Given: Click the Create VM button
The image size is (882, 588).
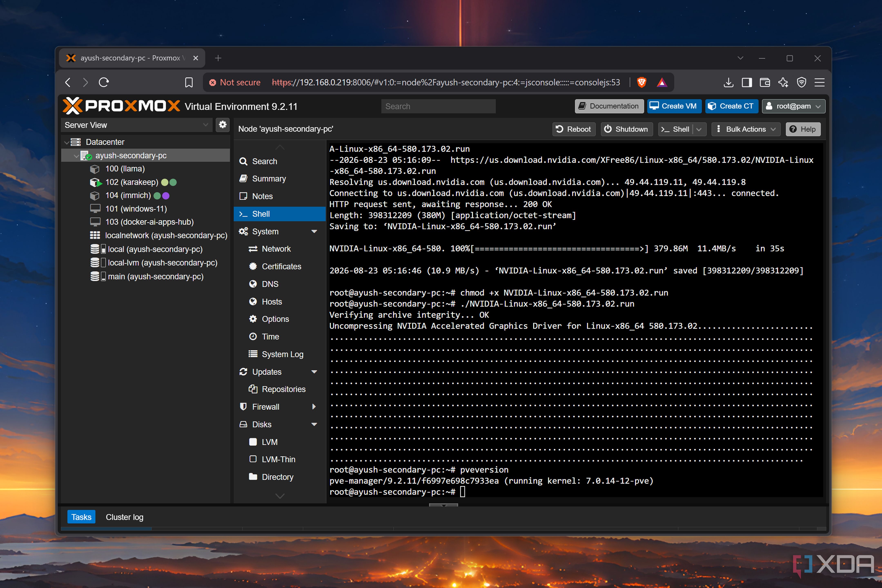Looking at the screenshot, I should pyautogui.click(x=674, y=106).
